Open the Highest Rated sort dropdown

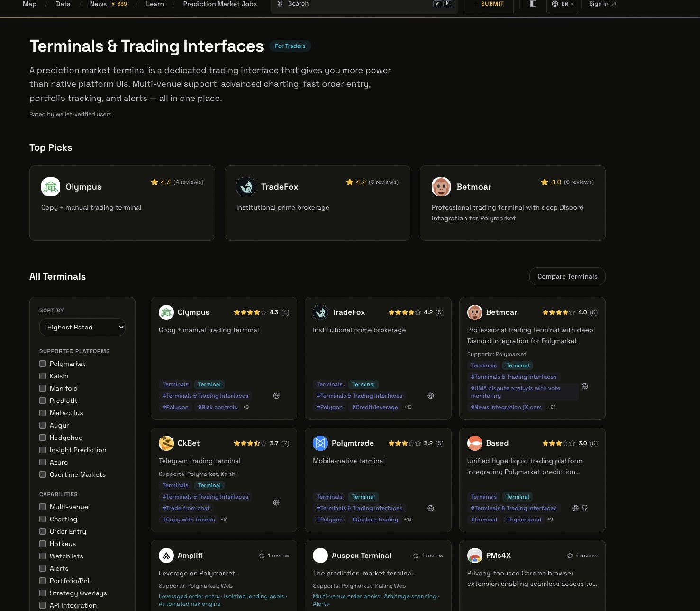click(x=82, y=327)
